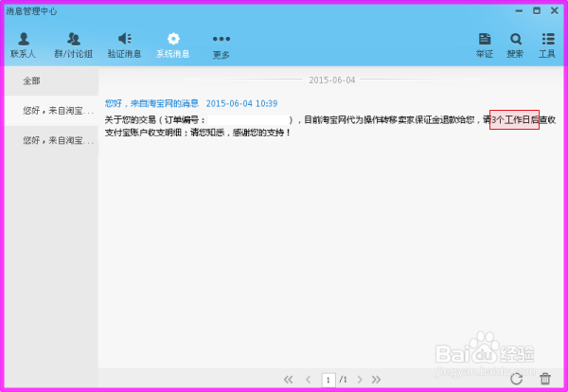The height and width of the screenshot is (392, 568).
Task: Click the page number input field
Action: 328,380
